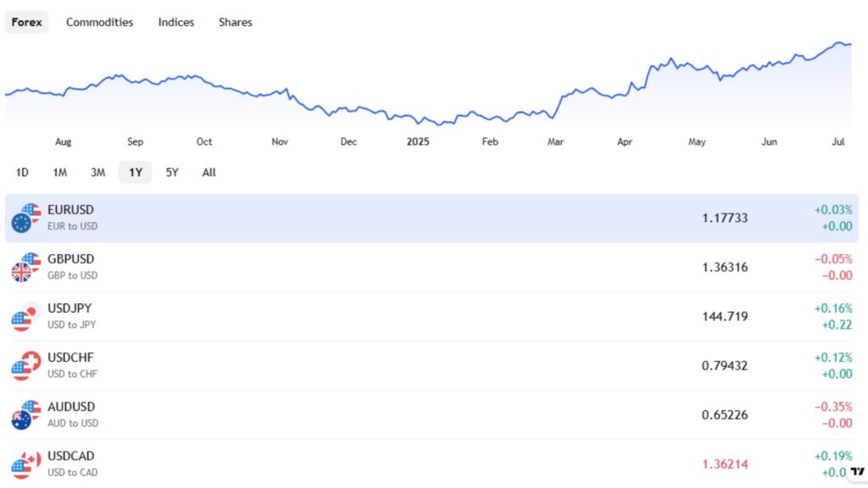Select the 3M timeframe

[x=97, y=172]
